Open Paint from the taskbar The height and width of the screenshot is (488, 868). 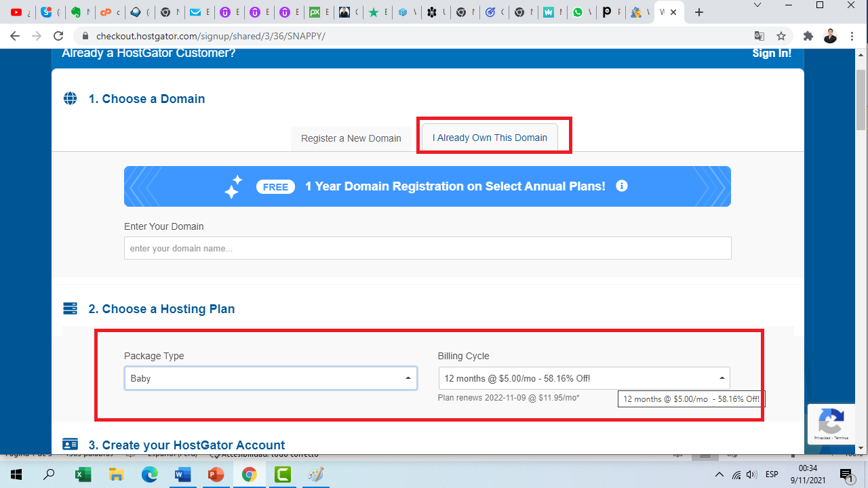(315, 474)
